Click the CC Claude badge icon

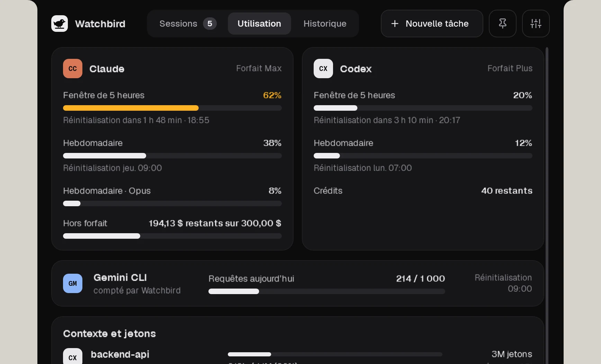(x=73, y=69)
